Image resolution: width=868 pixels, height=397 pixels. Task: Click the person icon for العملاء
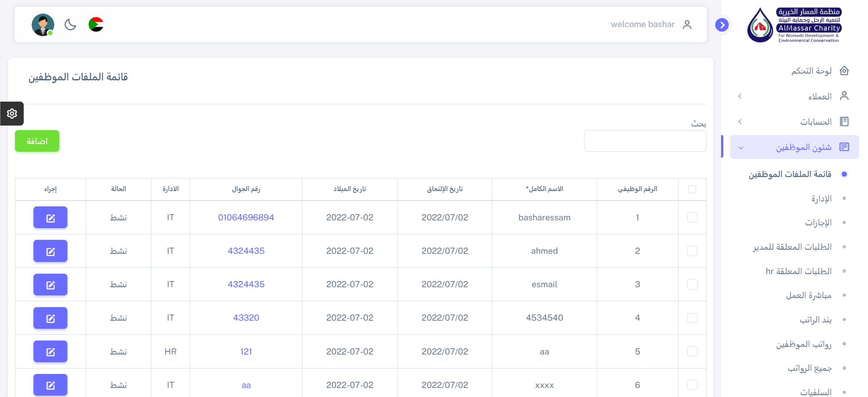(x=844, y=96)
